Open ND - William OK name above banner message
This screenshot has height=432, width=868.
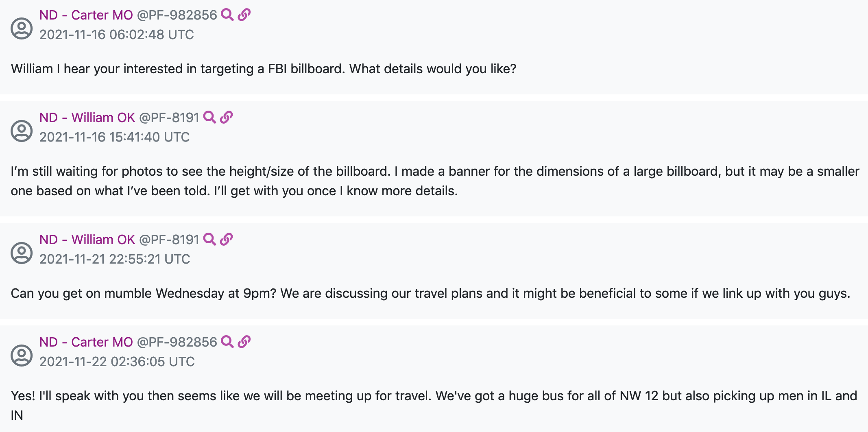[x=87, y=118]
